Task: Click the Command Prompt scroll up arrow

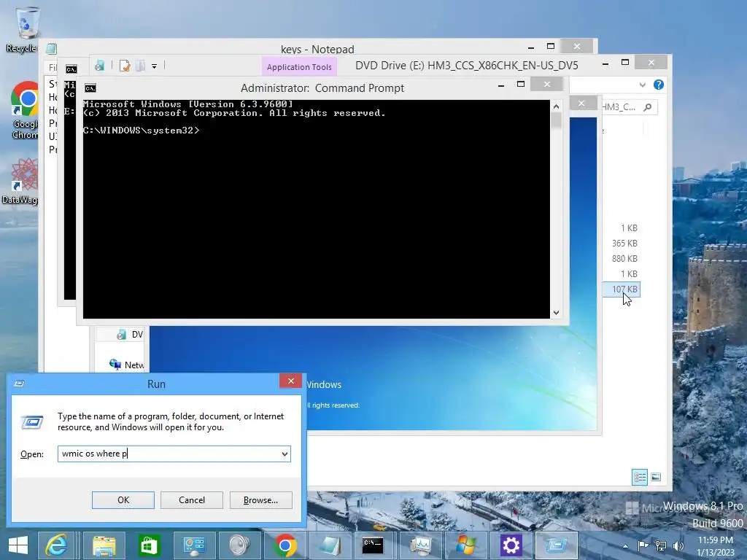Action: tap(556, 106)
